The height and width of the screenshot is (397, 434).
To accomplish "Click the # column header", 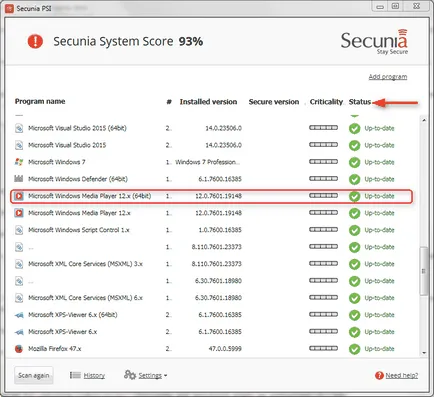I will [169, 102].
